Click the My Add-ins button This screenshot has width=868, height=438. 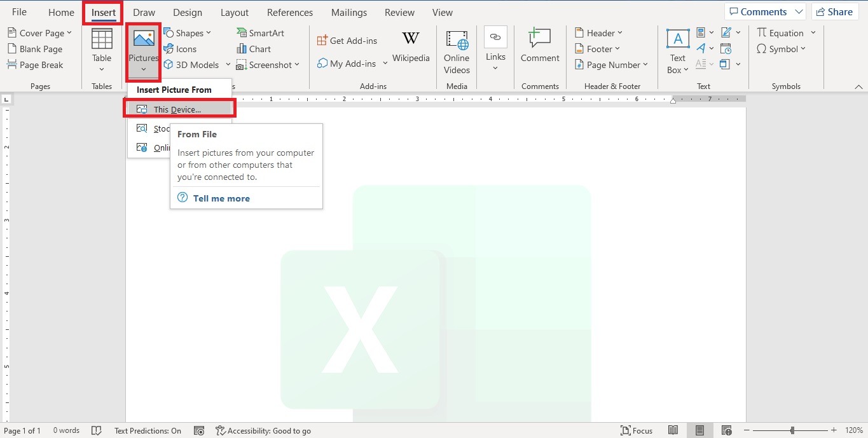[x=347, y=64]
